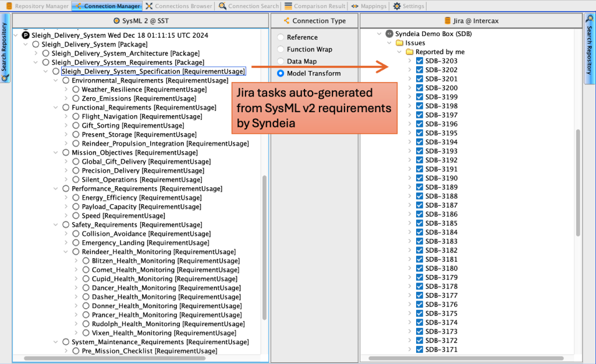
Task: Collapse the Safety_Requirements node
Action: point(55,224)
